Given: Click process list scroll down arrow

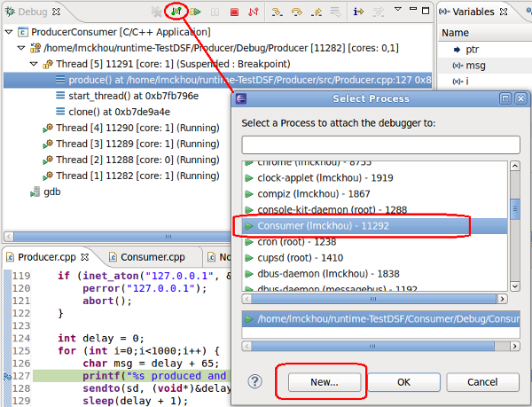Looking at the screenshot, I should point(514,286).
